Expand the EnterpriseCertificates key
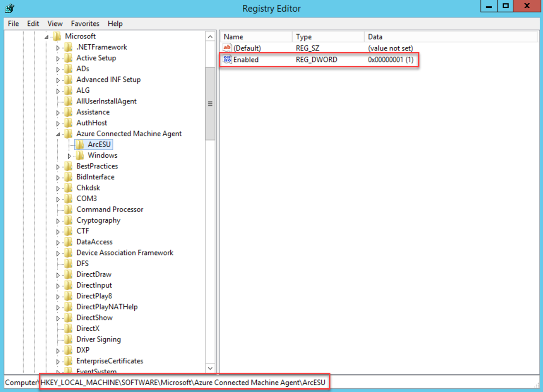The height and width of the screenshot is (392, 543). [x=58, y=362]
